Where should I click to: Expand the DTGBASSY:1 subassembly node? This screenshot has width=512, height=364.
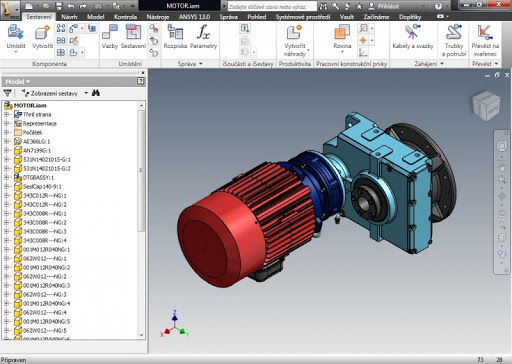coord(6,177)
